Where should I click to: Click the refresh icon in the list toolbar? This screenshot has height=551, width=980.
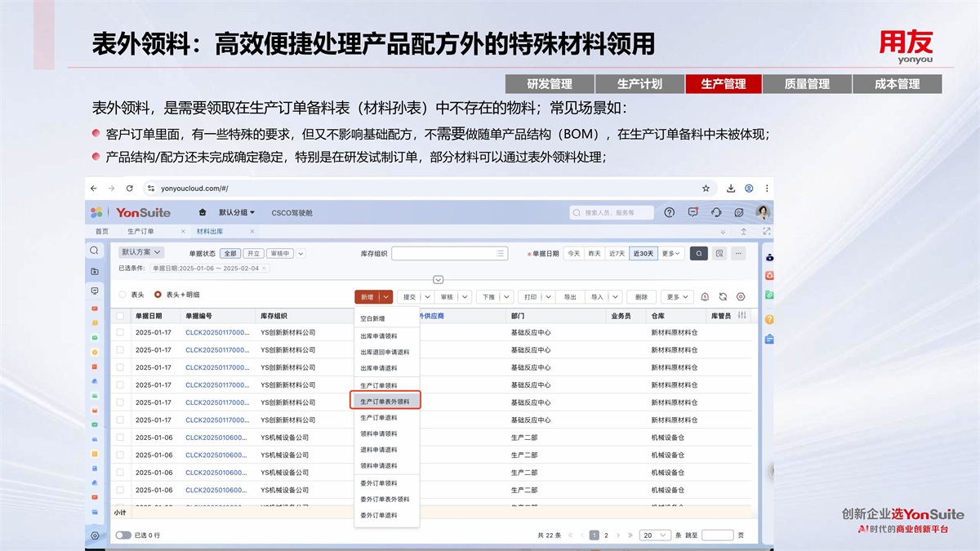[x=723, y=297]
